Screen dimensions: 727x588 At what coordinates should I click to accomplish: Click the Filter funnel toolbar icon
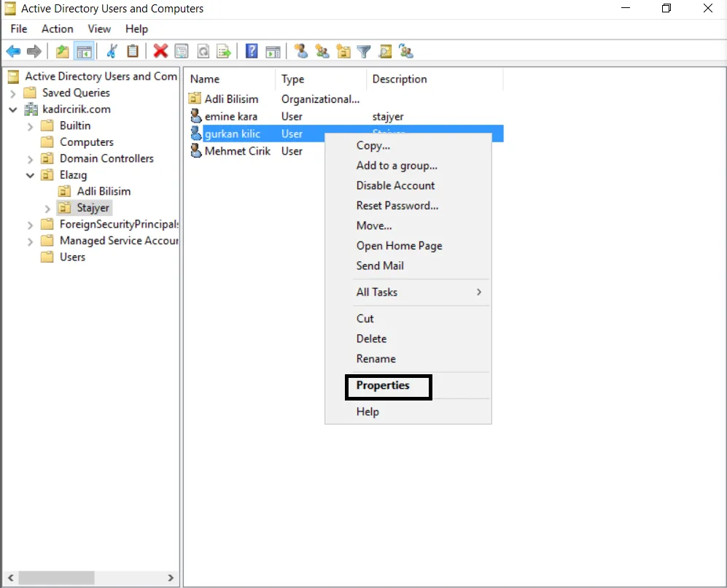(364, 52)
